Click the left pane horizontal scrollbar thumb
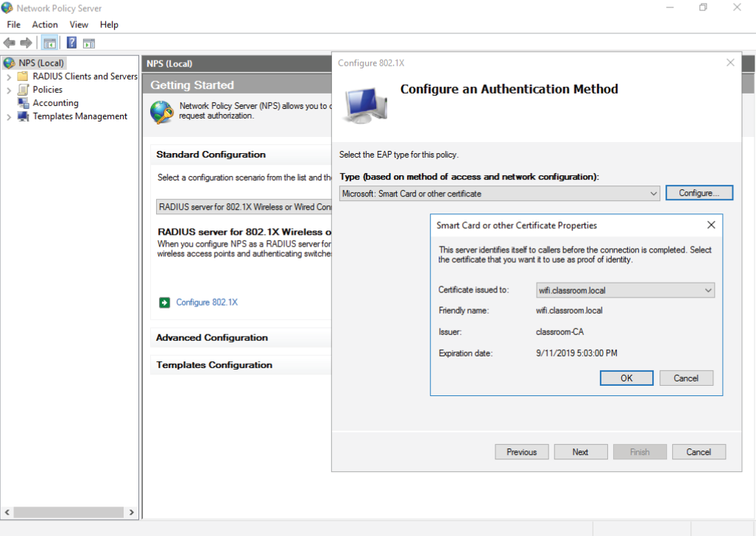 pos(68,512)
